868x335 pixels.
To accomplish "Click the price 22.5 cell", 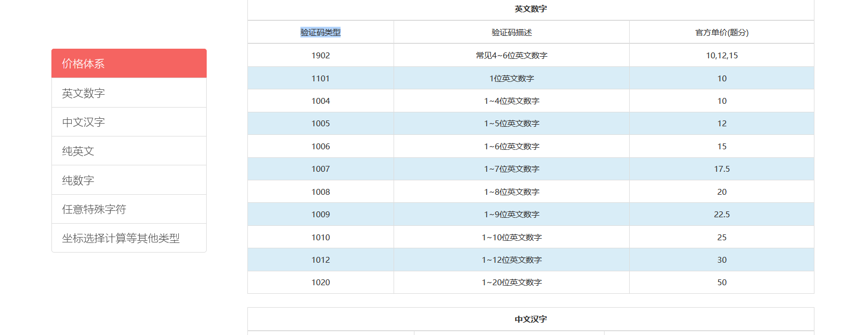I will [x=722, y=214].
